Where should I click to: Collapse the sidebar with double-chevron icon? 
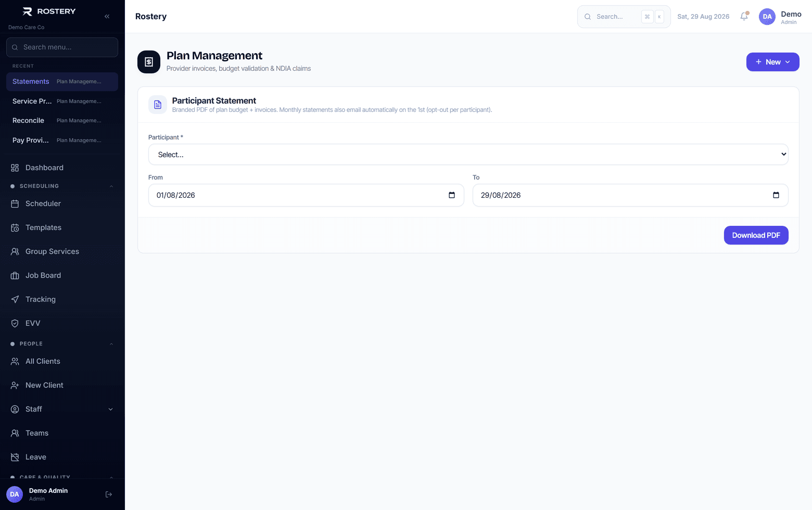pos(107,17)
